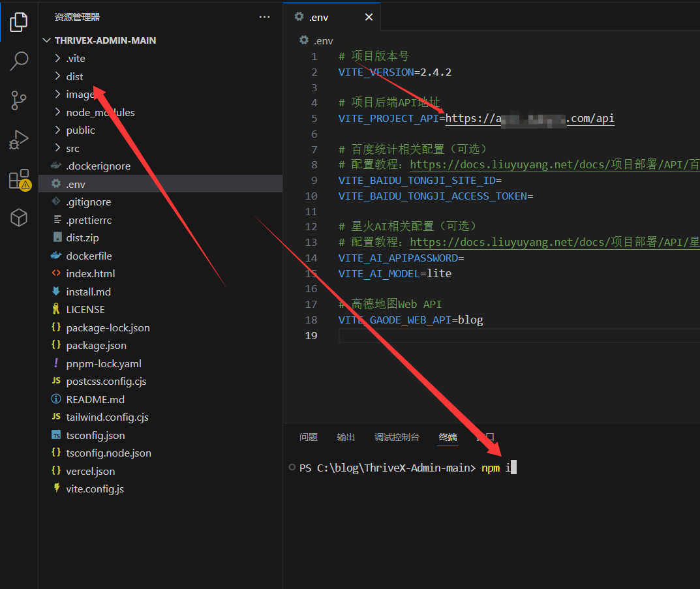The height and width of the screenshot is (589, 700).
Task: Open the Extensions view with warning badge
Action: coord(20,180)
